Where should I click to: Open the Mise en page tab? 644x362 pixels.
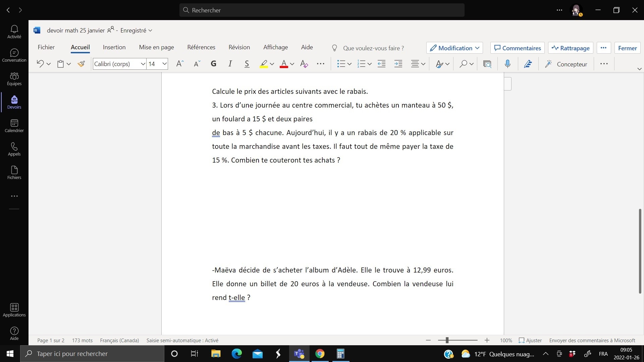pos(156,47)
